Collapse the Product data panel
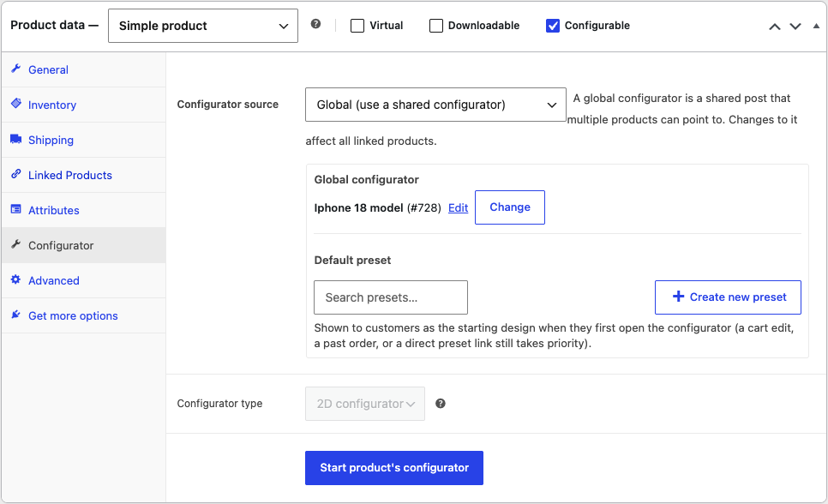The width and height of the screenshot is (828, 504). point(816,26)
